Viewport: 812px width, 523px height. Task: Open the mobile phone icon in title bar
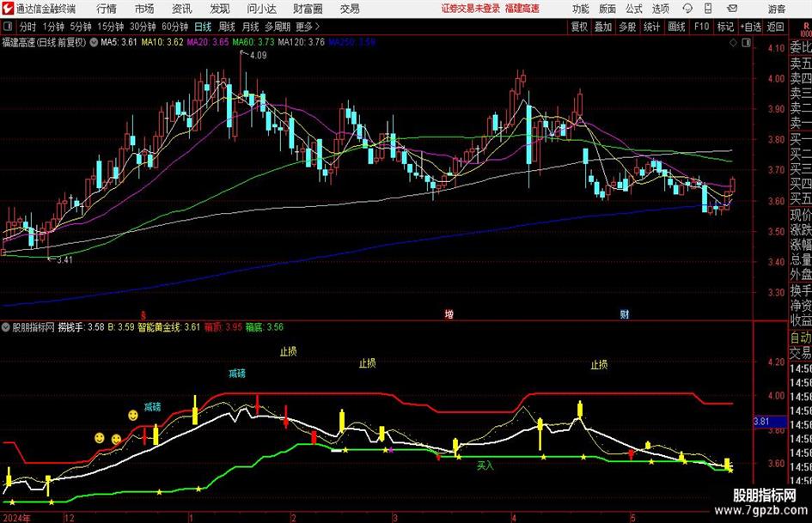pyautogui.click(x=708, y=9)
